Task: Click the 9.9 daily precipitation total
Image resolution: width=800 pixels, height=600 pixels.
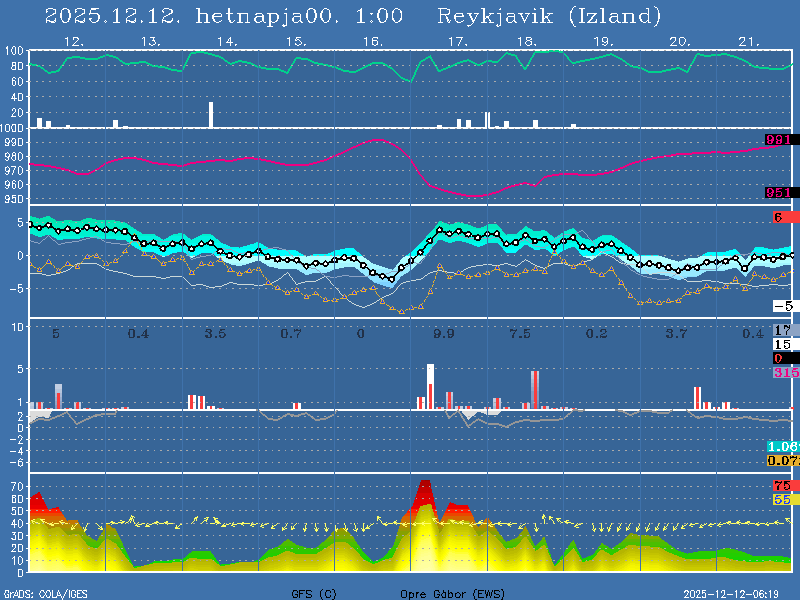Action: 444,333
